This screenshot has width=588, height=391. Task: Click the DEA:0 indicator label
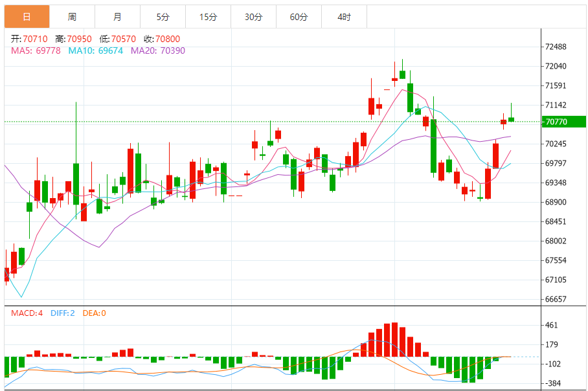click(x=93, y=313)
